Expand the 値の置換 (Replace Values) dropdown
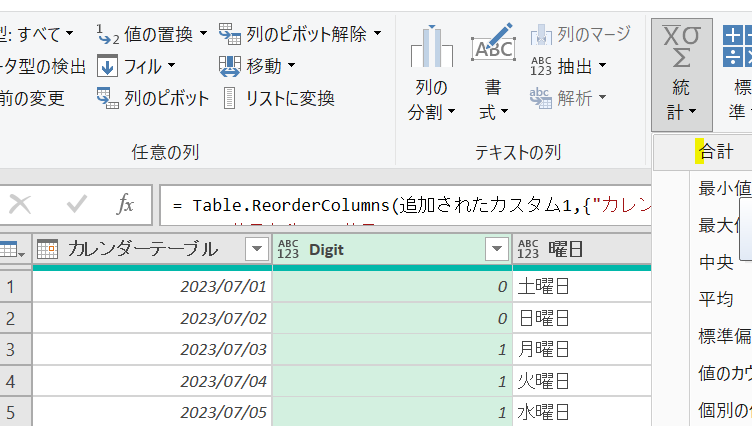752x426 pixels. coord(203,34)
